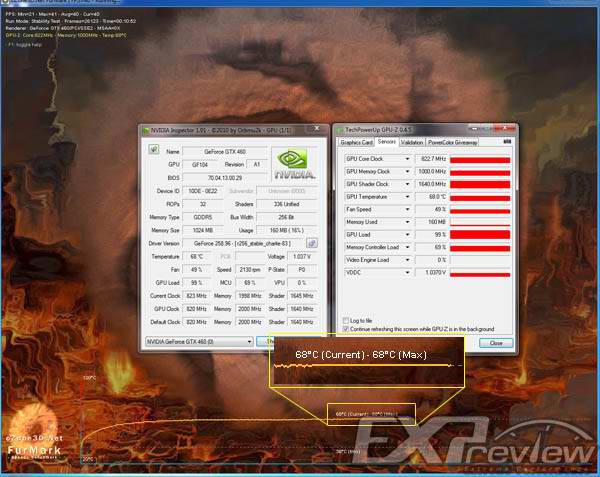Click the GPU-Z title bar icon
Viewport: 600px width, 477px height.
click(x=338, y=130)
